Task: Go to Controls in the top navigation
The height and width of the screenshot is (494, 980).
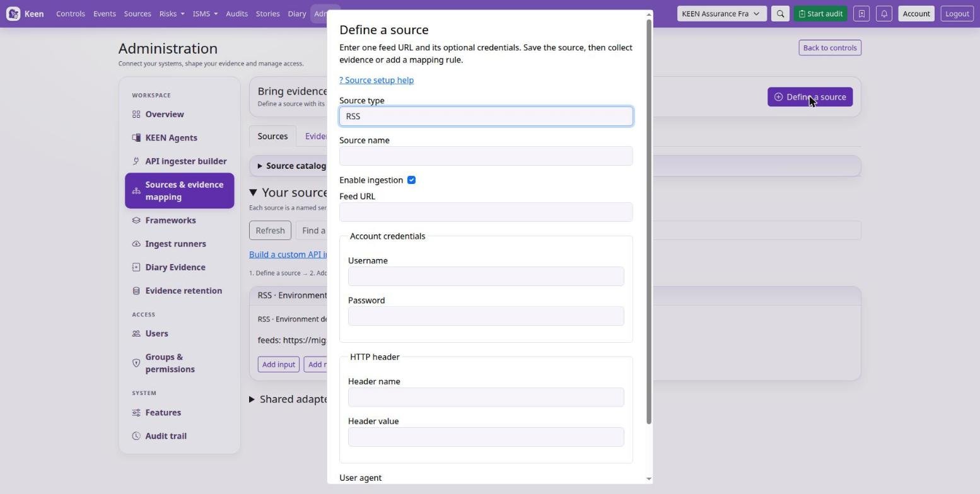Action: (71, 13)
